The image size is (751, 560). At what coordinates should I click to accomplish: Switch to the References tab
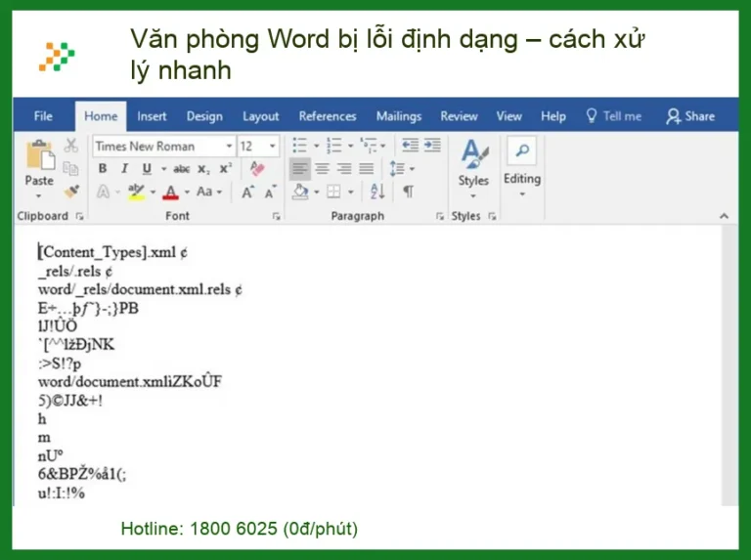tap(328, 116)
